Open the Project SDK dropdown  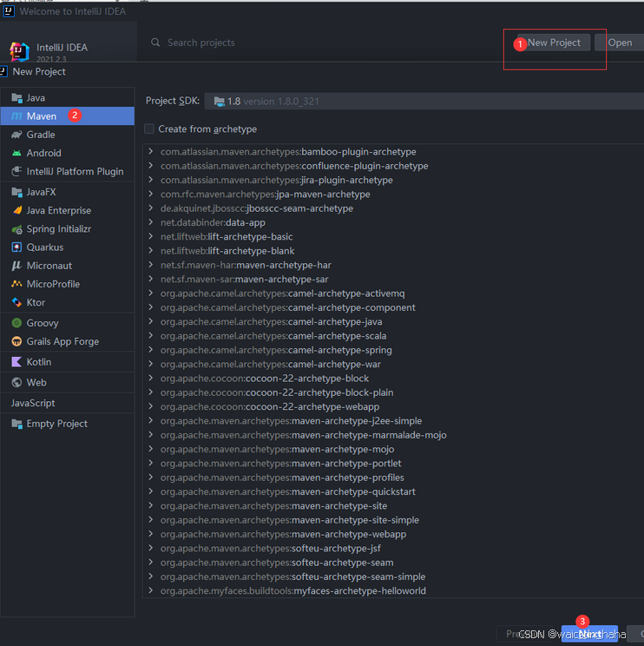424,102
